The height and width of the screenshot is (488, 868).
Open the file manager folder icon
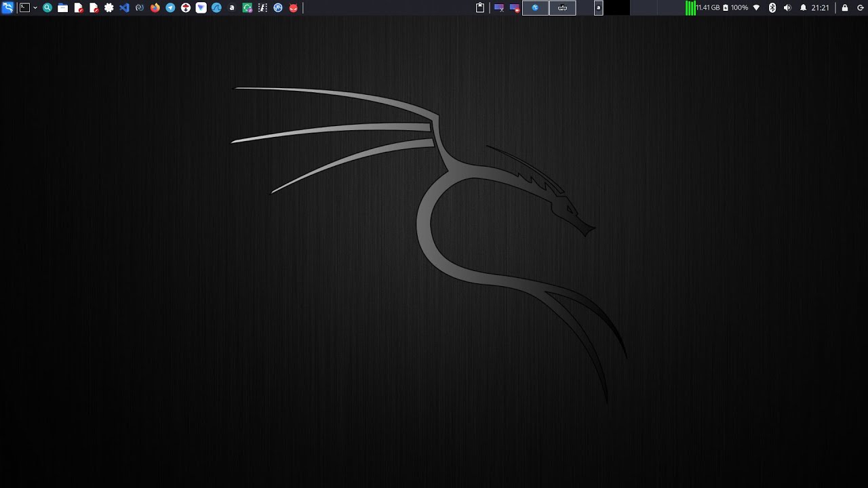[x=62, y=7]
